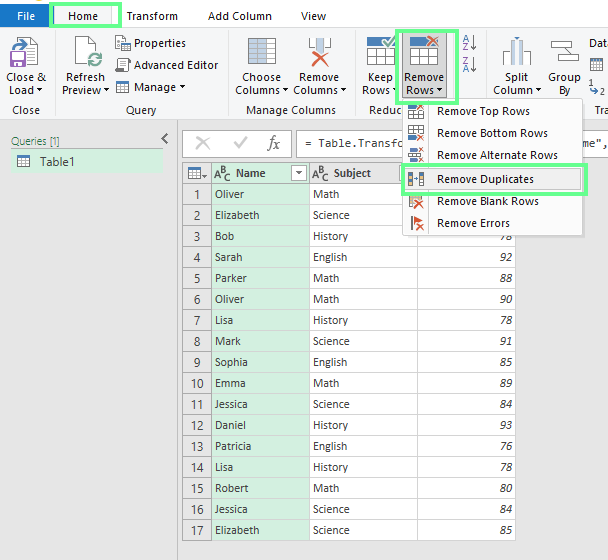Open the Remove Rows dropdown
608x560 pixels.
pos(426,67)
